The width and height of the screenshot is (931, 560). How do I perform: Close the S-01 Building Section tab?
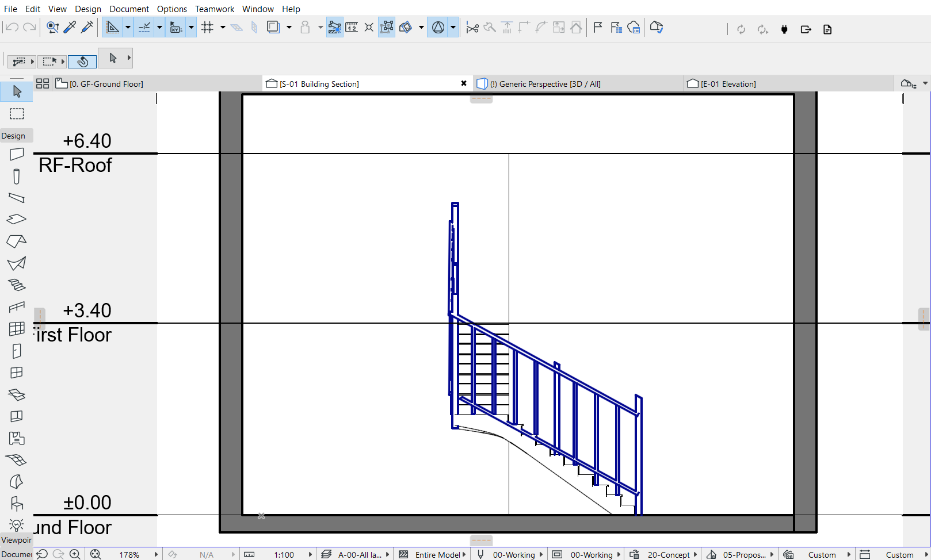(464, 83)
